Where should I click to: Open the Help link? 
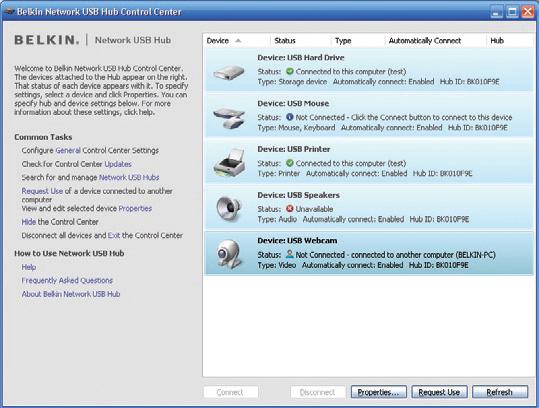point(29,267)
